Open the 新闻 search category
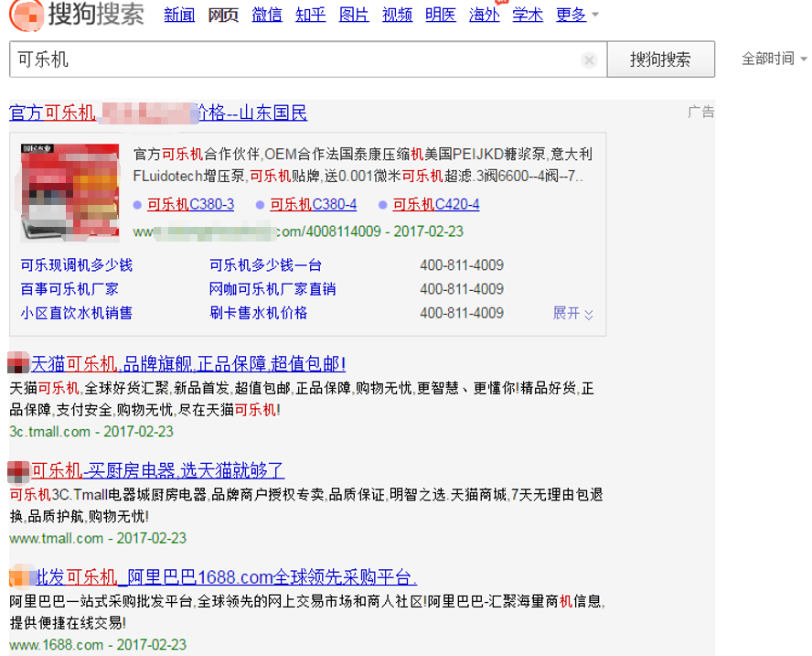The height and width of the screenshot is (656, 812). coord(179,16)
